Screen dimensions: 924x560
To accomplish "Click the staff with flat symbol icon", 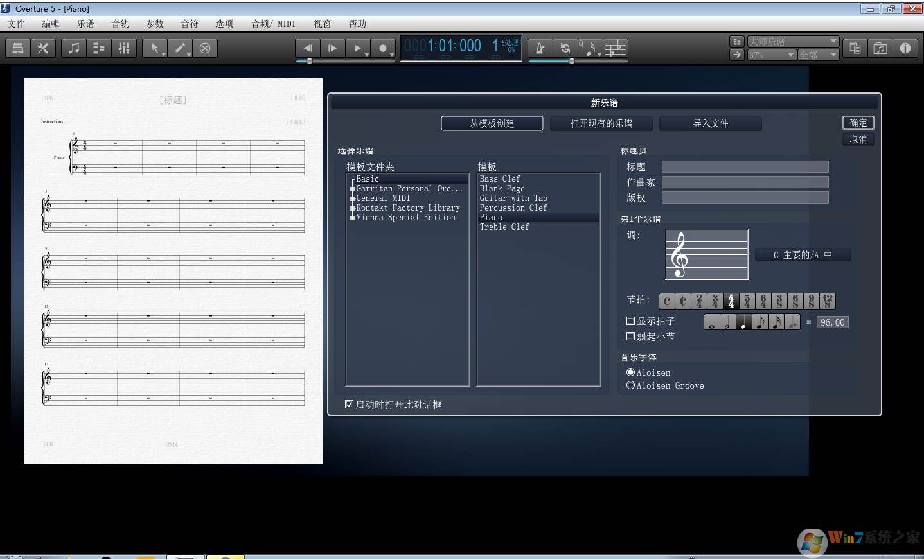I will pos(616,48).
